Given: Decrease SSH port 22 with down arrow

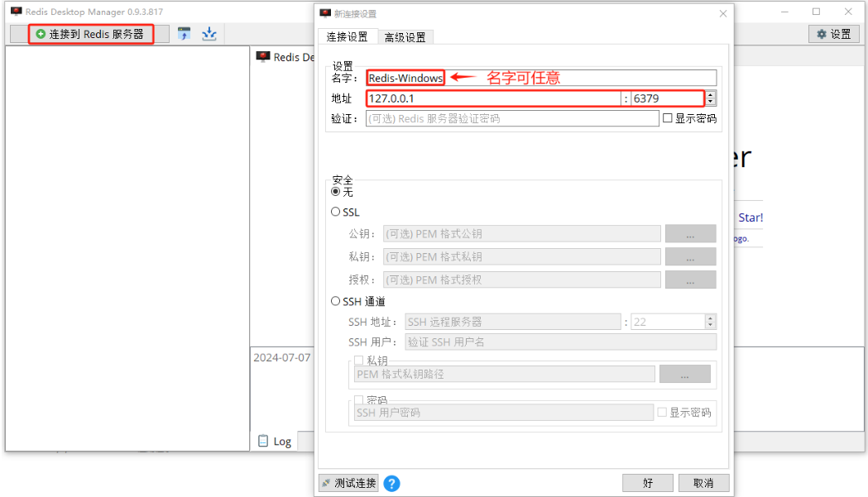Looking at the screenshot, I should [x=711, y=326].
